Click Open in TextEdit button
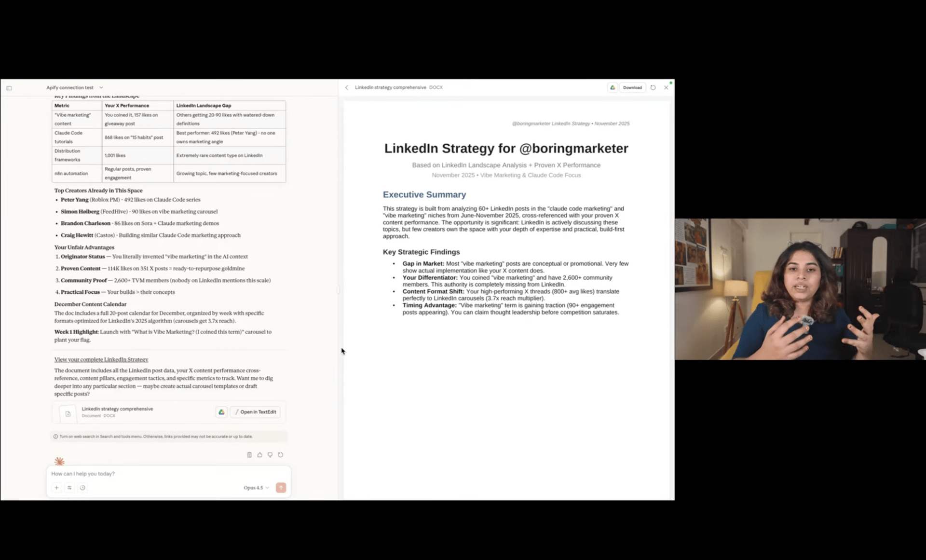The height and width of the screenshot is (560, 926). tap(256, 412)
